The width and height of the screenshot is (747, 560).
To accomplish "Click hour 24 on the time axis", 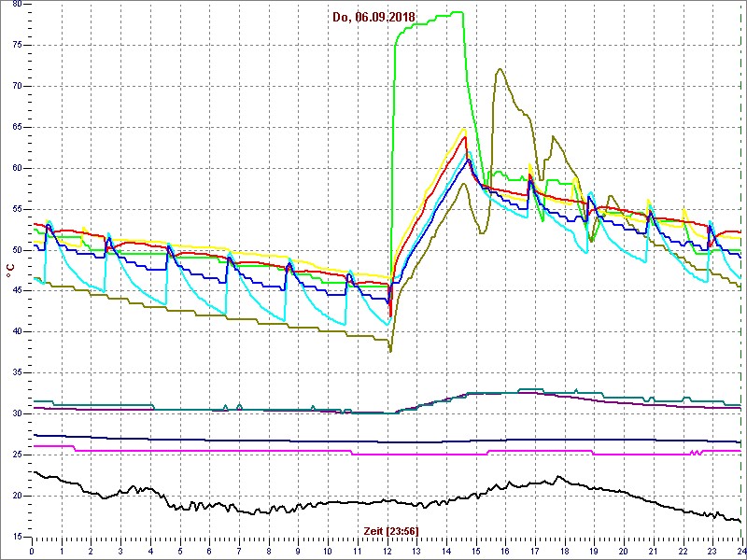I will [x=740, y=551].
